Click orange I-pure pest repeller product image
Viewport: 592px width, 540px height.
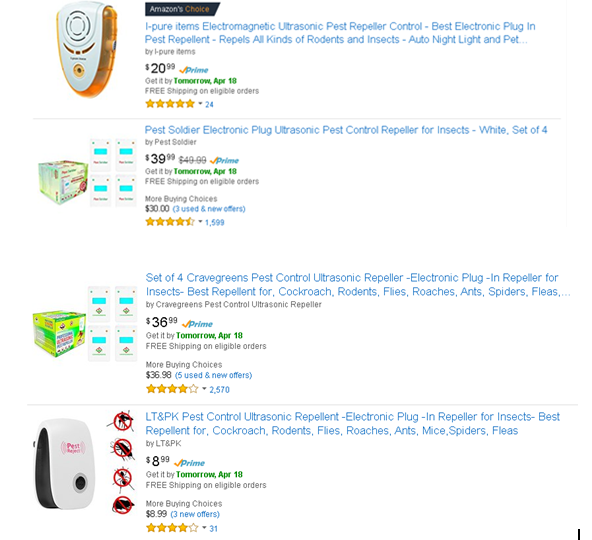click(88, 50)
